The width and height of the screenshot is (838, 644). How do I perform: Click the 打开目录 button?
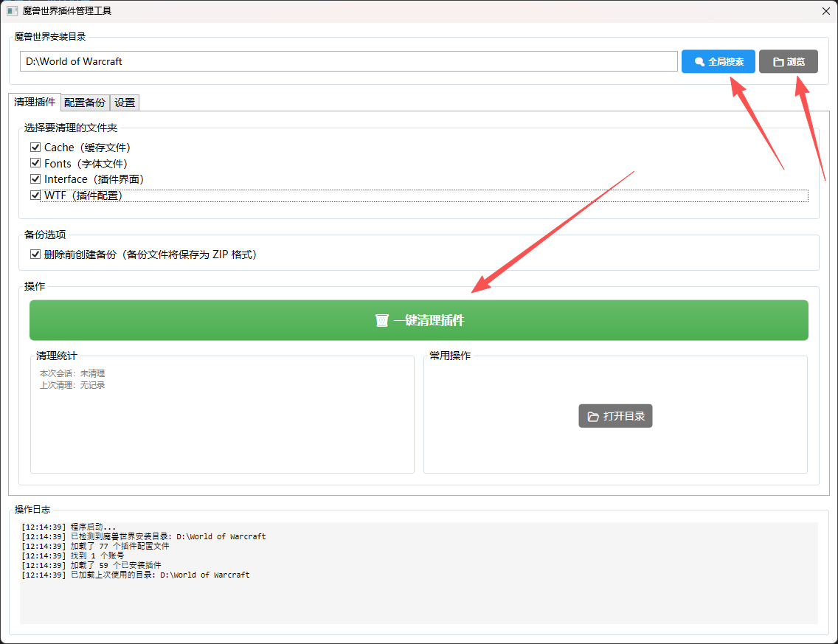point(615,416)
